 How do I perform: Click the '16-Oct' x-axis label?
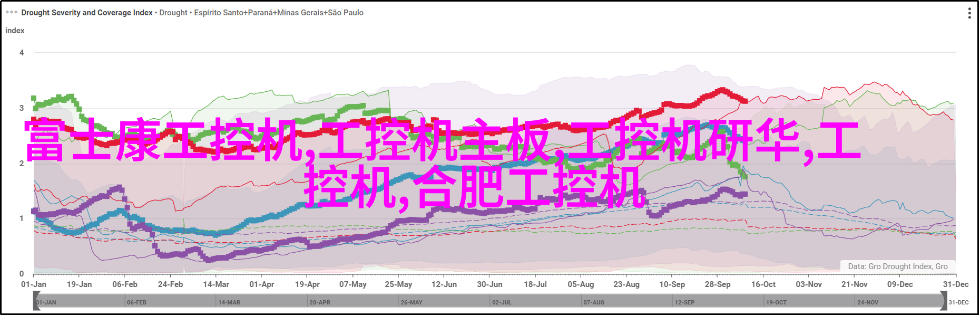pyautogui.click(x=763, y=284)
